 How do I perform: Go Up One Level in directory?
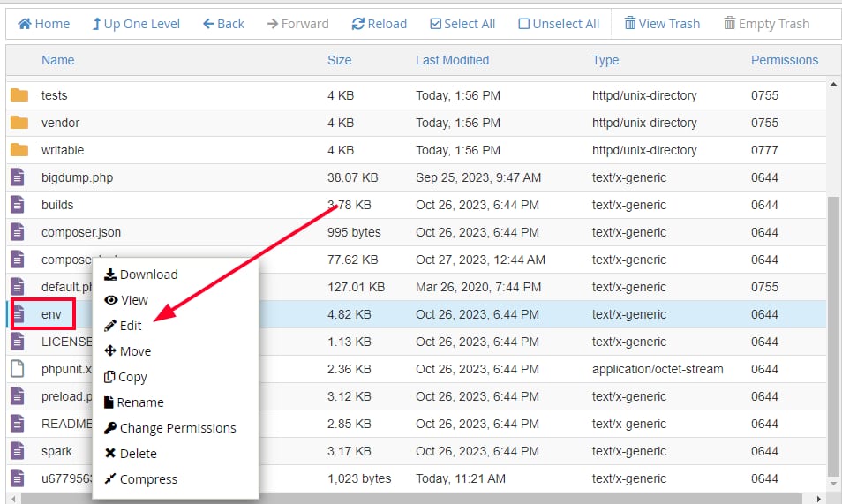pyautogui.click(x=136, y=24)
